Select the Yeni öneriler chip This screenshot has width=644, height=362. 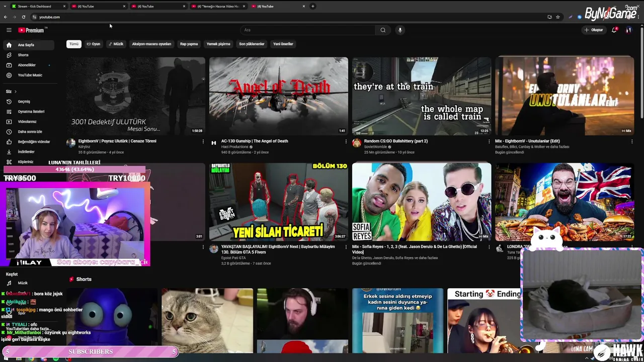coord(283,44)
